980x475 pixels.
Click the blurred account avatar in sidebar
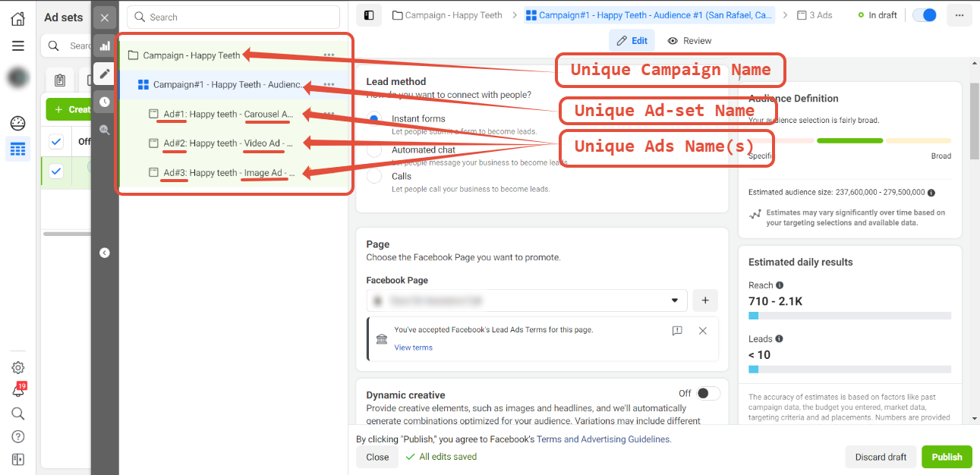click(17, 77)
